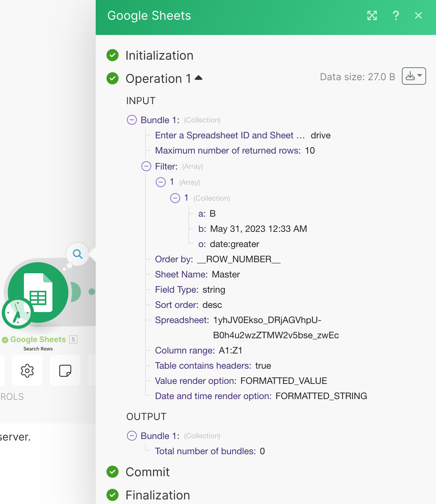
Task: Click 'Total number of bundles' value 0
Action: pos(262,451)
